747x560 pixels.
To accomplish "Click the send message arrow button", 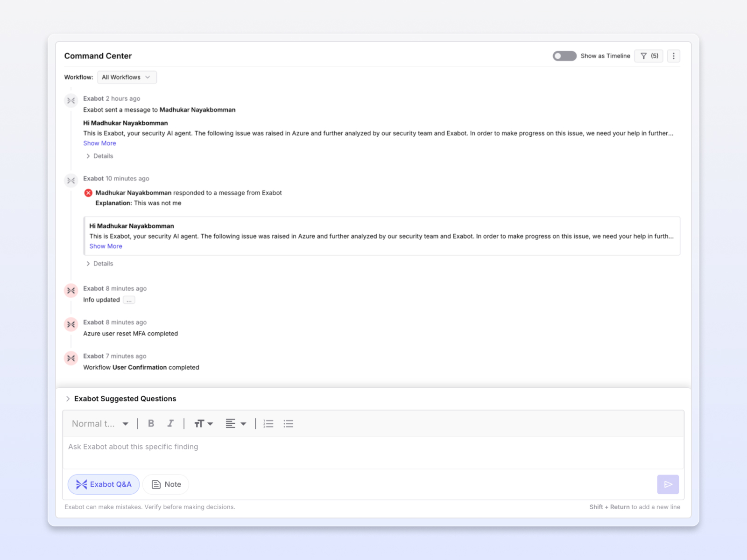I will tap(668, 484).
